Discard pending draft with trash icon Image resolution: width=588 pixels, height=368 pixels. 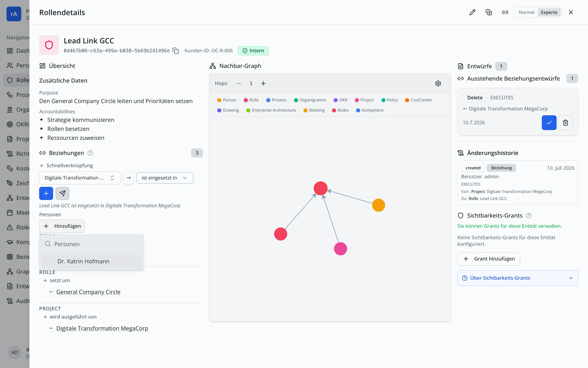coord(565,123)
